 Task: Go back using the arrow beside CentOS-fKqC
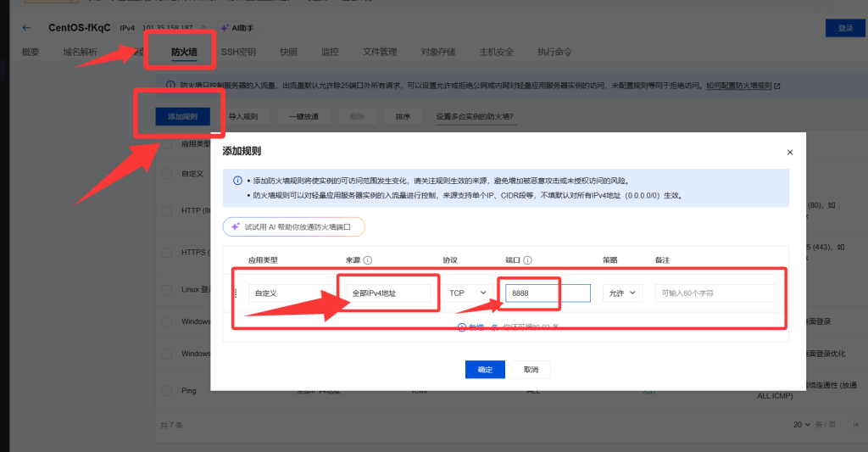(26, 28)
